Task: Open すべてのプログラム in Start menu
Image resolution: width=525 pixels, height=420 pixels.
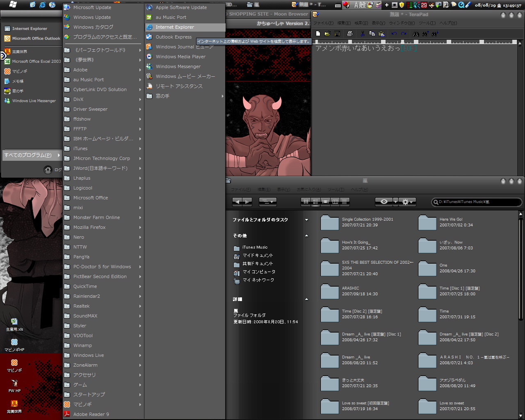Action: pyautogui.click(x=32, y=155)
